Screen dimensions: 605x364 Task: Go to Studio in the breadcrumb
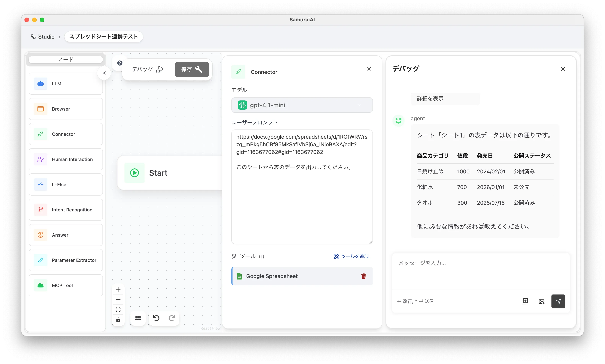click(x=46, y=37)
